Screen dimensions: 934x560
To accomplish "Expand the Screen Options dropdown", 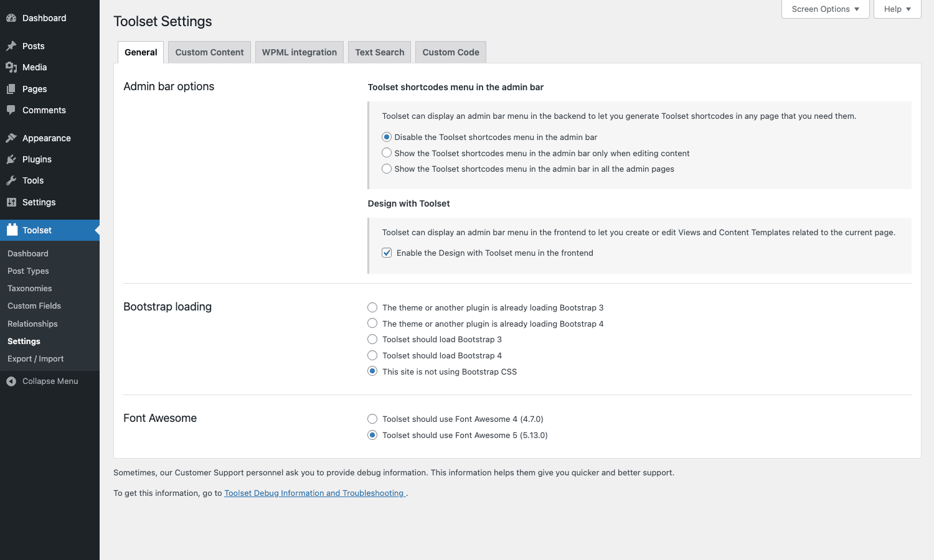I will [x=825, y=9].
